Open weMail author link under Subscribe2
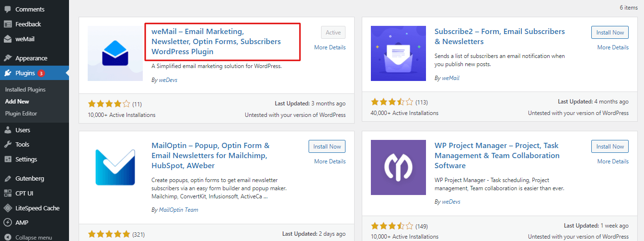Viewport: 644px width, 241px height. [450, 78]
